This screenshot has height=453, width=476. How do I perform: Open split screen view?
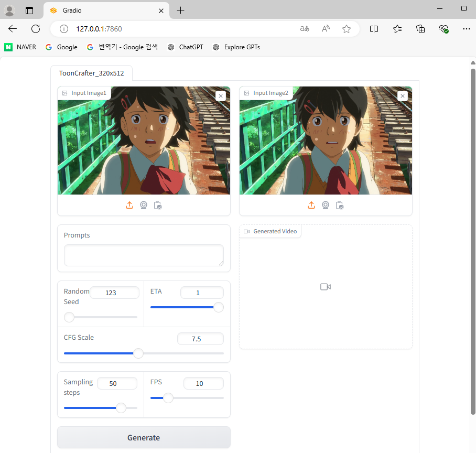374,29
